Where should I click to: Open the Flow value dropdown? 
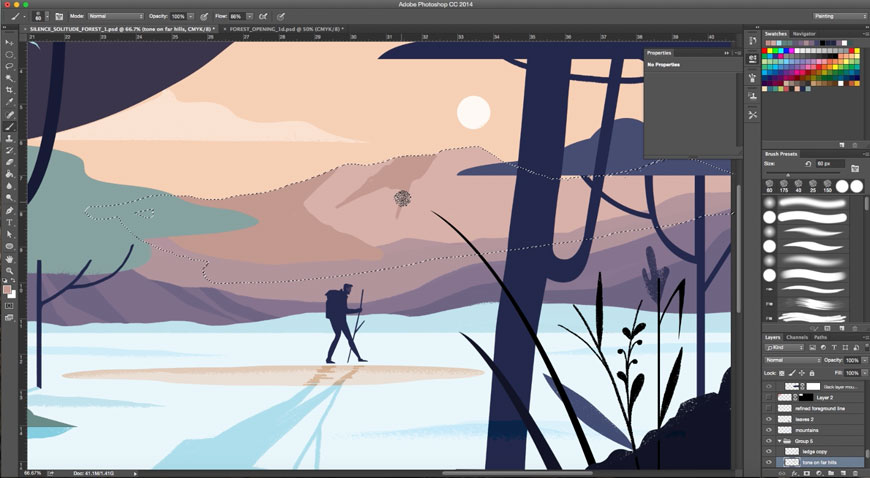pyautogui.click(x=249, y=17)
